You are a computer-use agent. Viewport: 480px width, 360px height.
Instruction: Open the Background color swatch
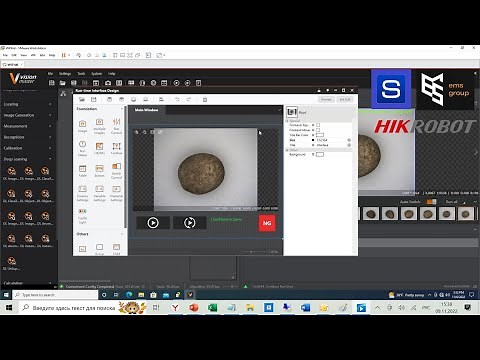320,154
